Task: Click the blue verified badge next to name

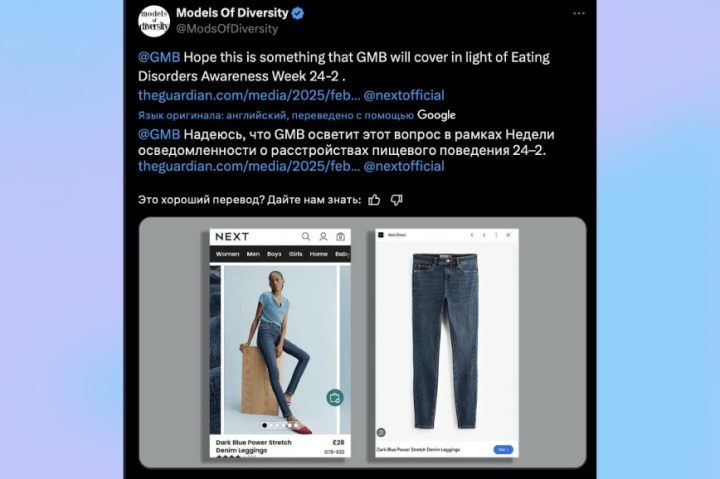Action: 298,13
